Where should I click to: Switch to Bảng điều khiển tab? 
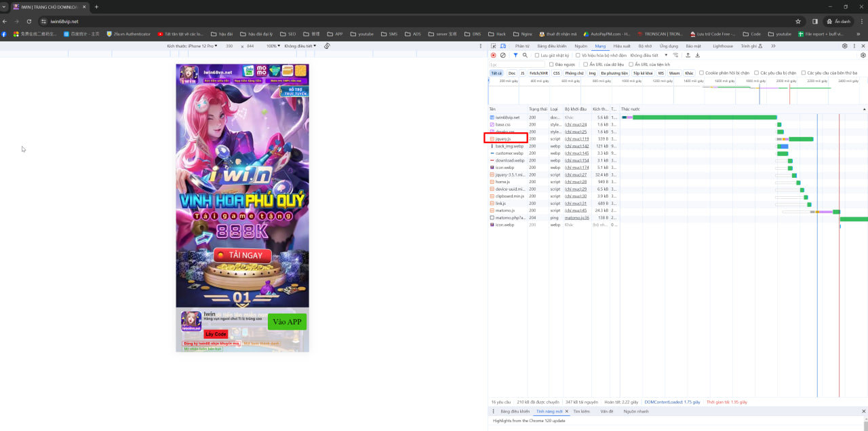pos(552,46)
